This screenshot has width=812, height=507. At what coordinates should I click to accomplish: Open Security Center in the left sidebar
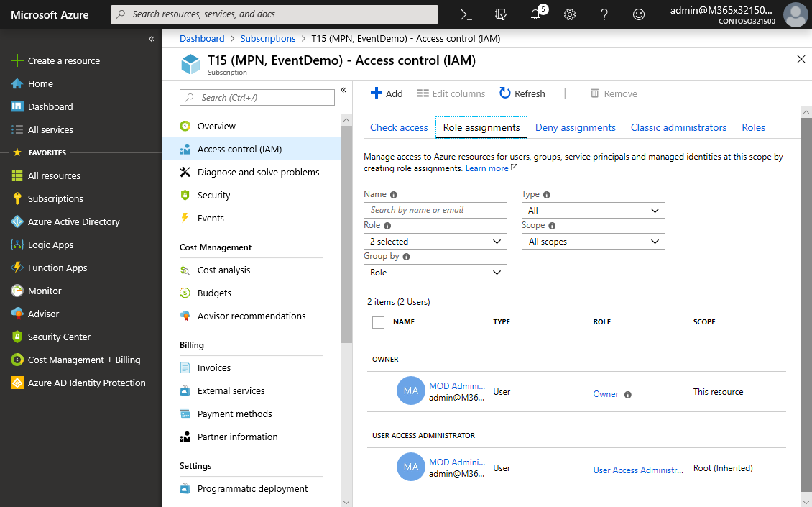(59, 337)
